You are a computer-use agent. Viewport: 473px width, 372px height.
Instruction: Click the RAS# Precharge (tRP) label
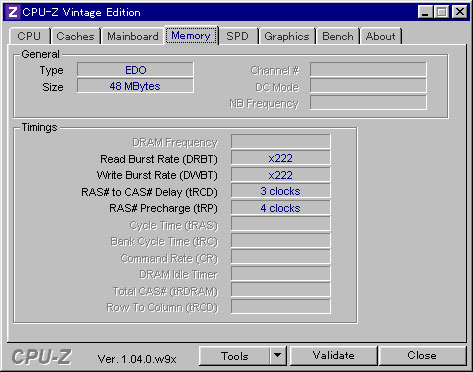(x=163, y=208)
